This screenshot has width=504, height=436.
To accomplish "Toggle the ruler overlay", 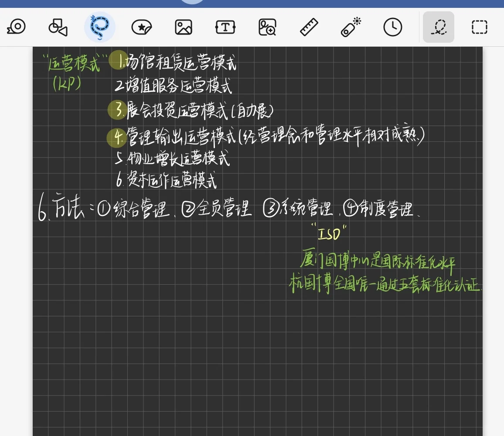I will 309,27.
